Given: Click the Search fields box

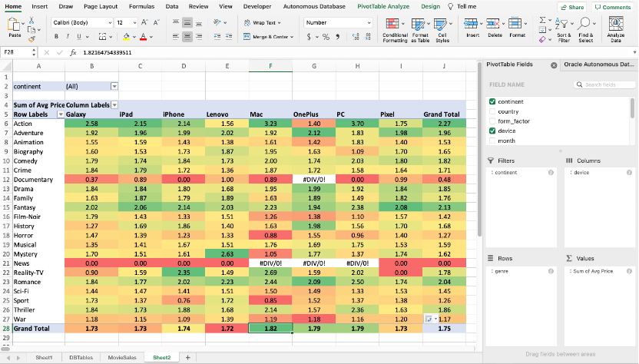Looking at the screenshot, I should [604, 84].
